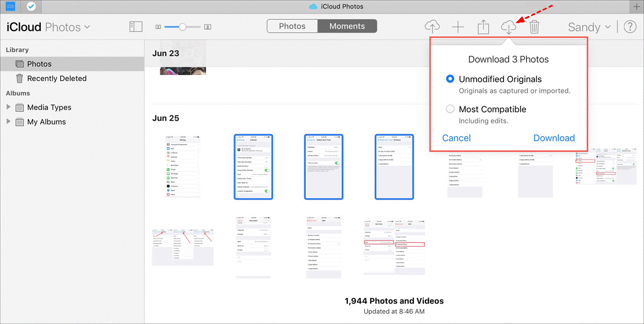Image resolution: width=644 pixels, height=324 pixels.
Task: Adjust the thumbnail size slider knob
Action: (x=182, y=26)
